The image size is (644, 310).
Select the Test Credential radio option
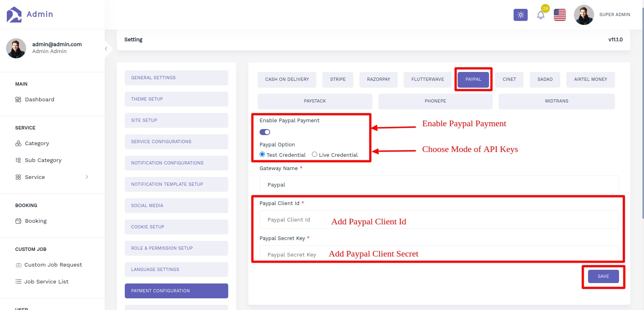[x=262, y=154]
